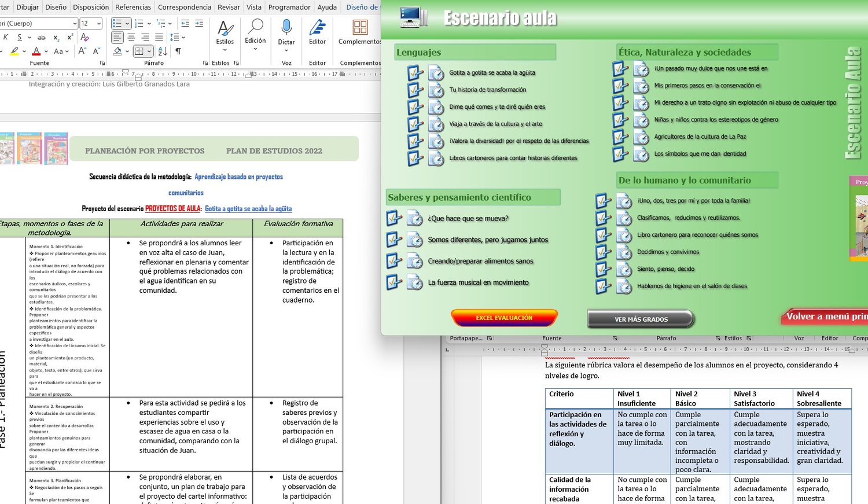868x504 pixels.
Task: Open the Change Case (Aa) dropdown
Action: [61, 51]
